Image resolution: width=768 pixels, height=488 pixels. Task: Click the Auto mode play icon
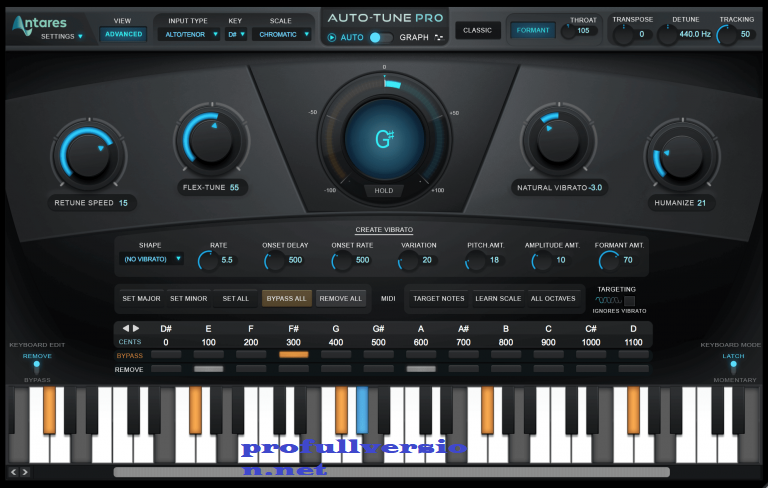click(x=332, y=37)
